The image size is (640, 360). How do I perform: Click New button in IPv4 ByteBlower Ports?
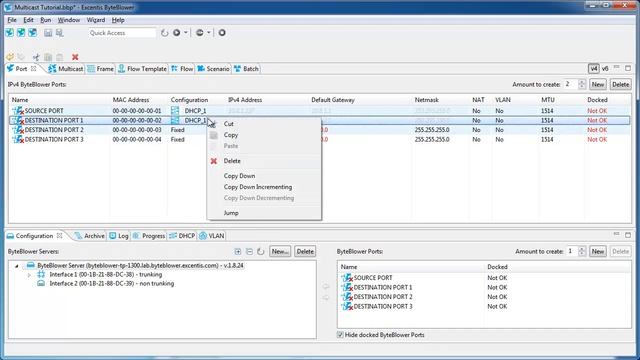pyautogui.click(x=598, y=84)
